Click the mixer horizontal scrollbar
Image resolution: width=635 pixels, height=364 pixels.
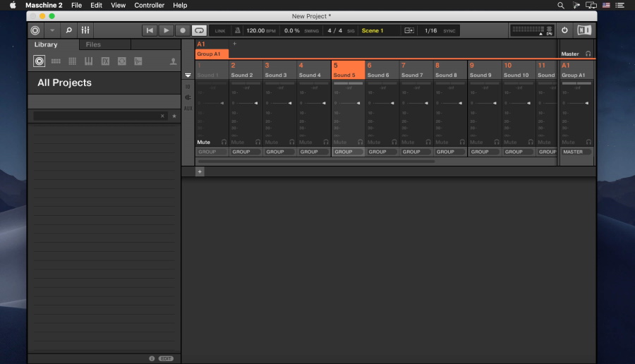click(316, 162)
